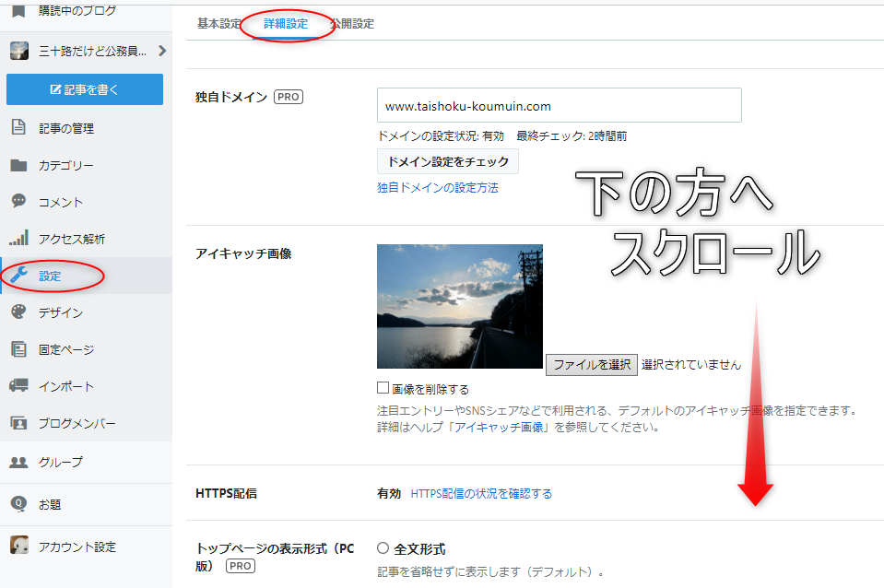Open the コメント sidebar item

[61, 203]
